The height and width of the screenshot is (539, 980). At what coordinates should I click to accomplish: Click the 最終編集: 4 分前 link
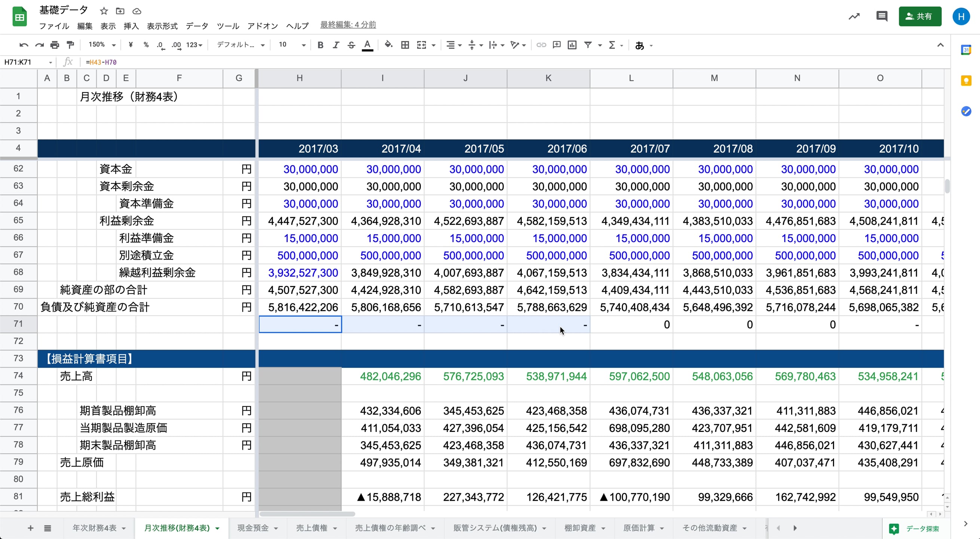pyautogui.click(x=348, y=25)
